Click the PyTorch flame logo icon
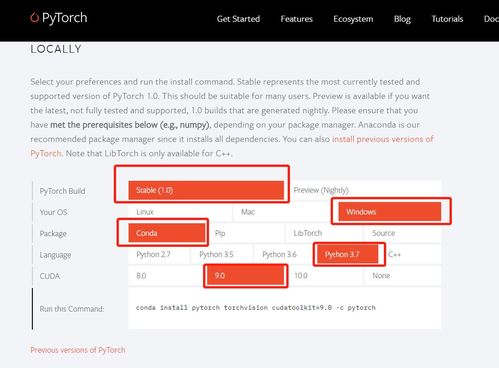Screen dimensions: 499x368 pyautogui.click(x=34, y=17)
